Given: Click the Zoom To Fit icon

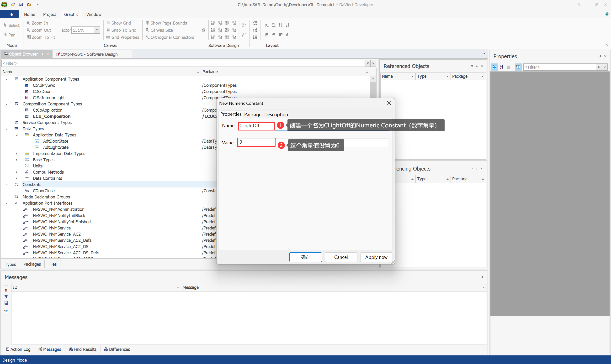Looking at the screenshot, I should click(28, 37).
